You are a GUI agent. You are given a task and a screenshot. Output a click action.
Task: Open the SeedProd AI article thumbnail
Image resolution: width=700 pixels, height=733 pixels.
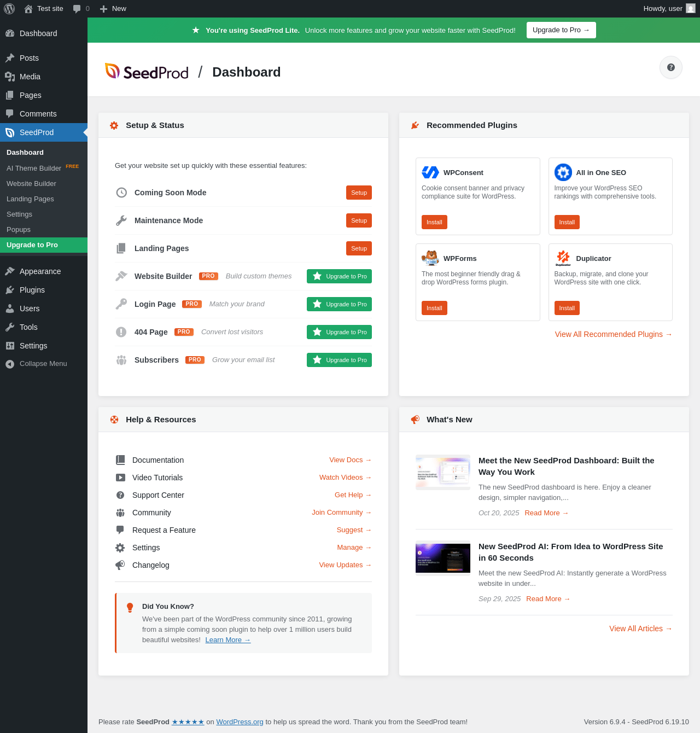click(443, 558)
